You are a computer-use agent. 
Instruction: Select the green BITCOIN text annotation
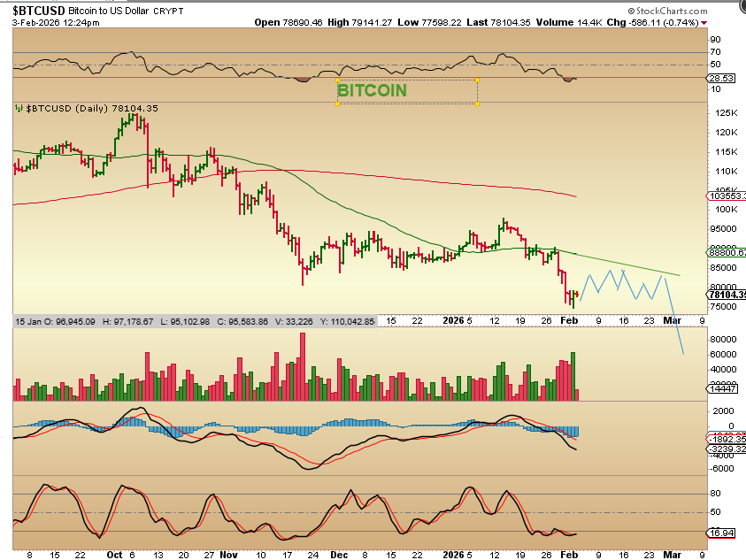(x=372, y=90)
